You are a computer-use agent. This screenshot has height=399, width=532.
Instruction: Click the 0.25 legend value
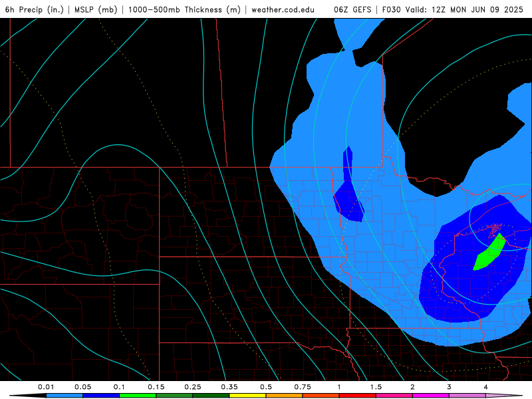pos(193,387)
